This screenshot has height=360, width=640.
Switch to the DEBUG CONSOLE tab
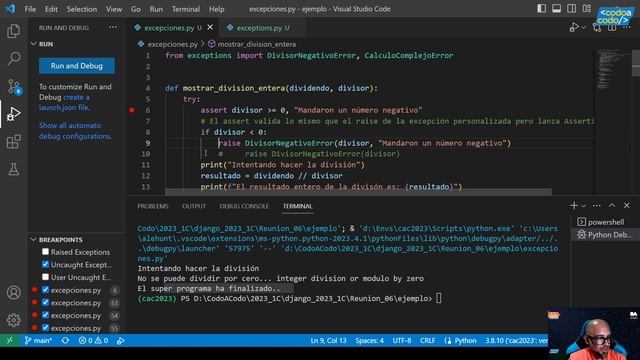244,206
